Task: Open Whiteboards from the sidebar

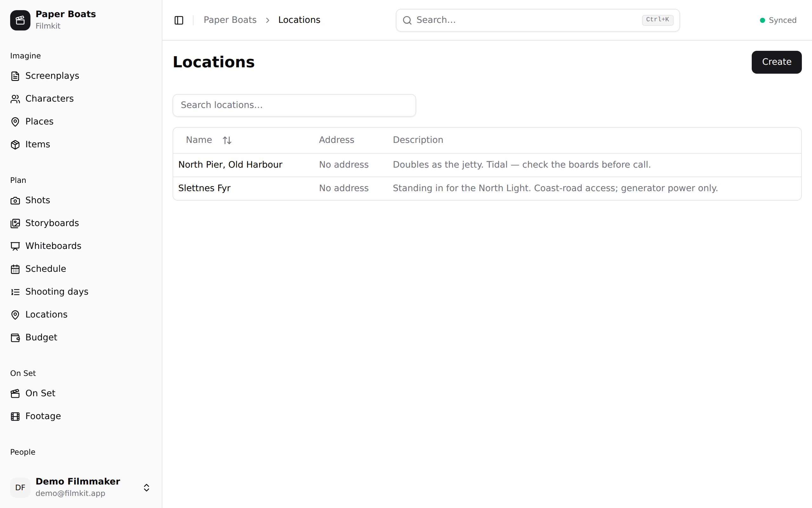Action: pos(81,246)
